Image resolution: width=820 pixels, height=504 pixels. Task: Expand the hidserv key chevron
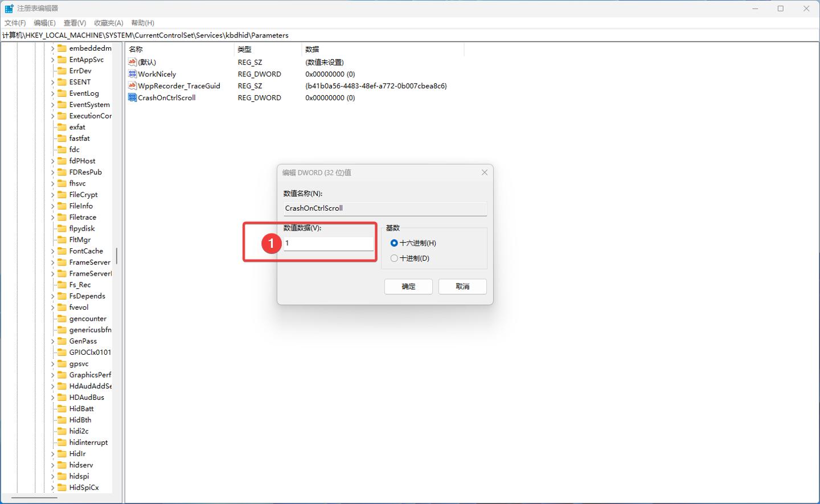pos(52,465)
